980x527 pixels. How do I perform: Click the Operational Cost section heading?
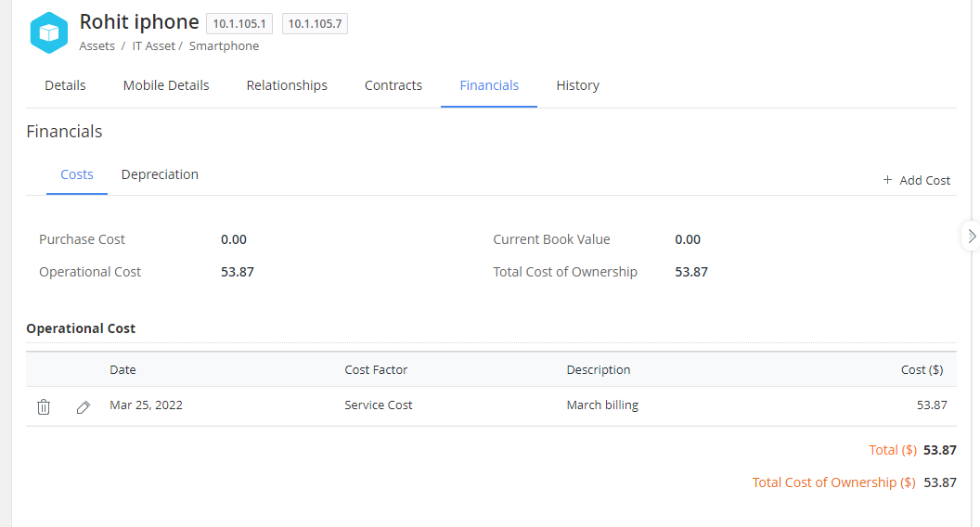click(81, 328)
